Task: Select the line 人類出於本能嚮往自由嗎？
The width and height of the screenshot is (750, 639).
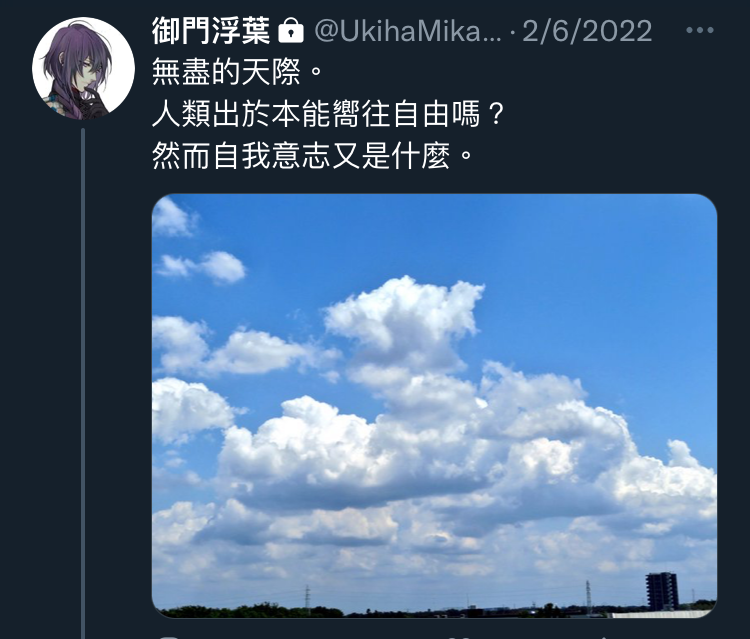Action: pos(328,115)
